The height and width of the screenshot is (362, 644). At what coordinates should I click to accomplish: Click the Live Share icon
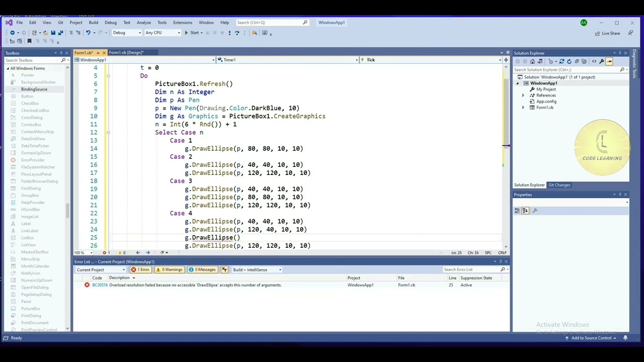(x=597, y=33)
